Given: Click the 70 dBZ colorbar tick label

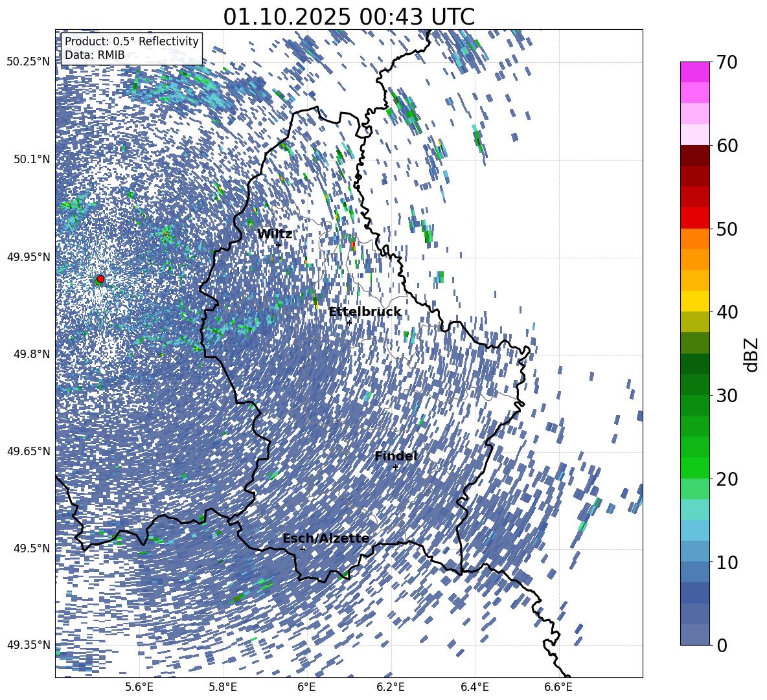Looking at the screenshot, I should click(x=727, y=63).
